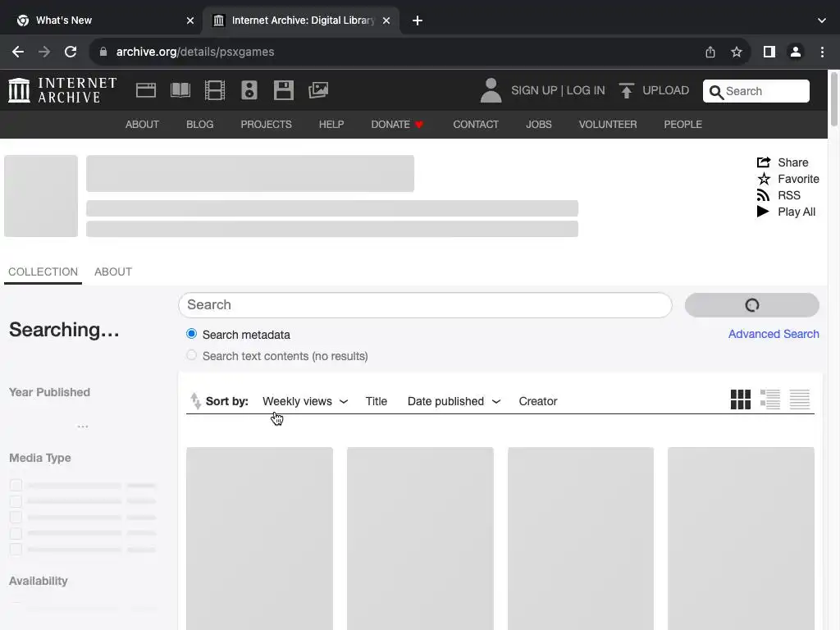The width and height of the screenshot is (840, 630).
Task: Open the Web (Wayback) icon
Action: tap(146, 90)
